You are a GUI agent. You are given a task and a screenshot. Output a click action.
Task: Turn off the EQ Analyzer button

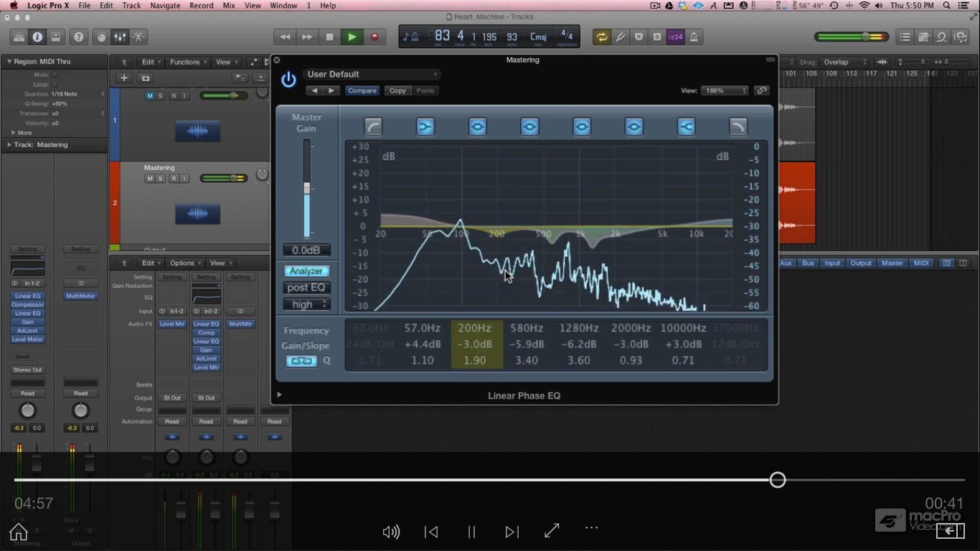(306, 271)
